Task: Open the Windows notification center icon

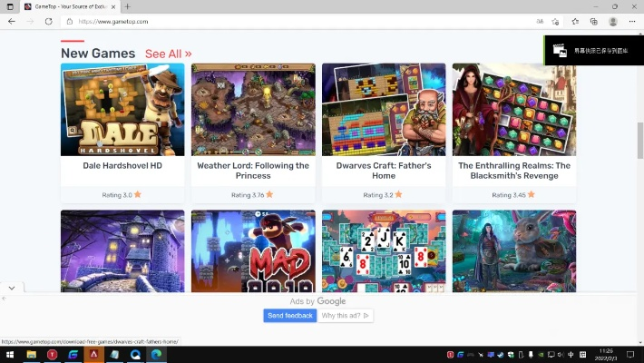Action: click(630, 354)
